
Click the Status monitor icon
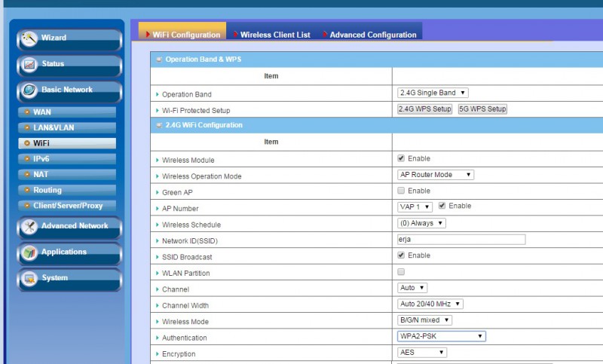tap(29, 64)
